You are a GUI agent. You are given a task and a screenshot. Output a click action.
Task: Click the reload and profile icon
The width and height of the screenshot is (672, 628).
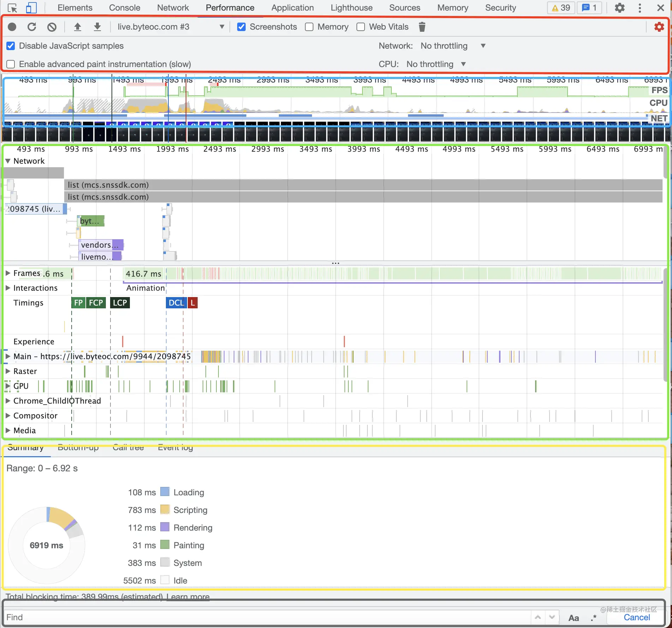tap(32, 27)
